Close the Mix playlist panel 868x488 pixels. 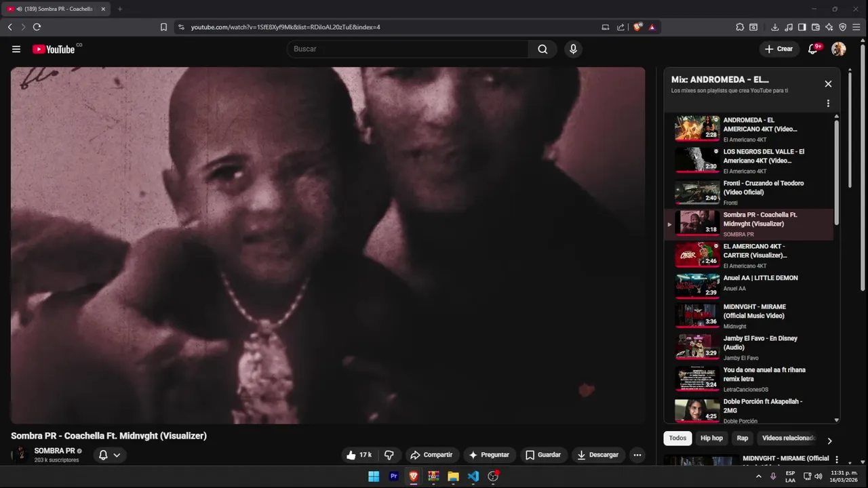(x=828, y=84)
